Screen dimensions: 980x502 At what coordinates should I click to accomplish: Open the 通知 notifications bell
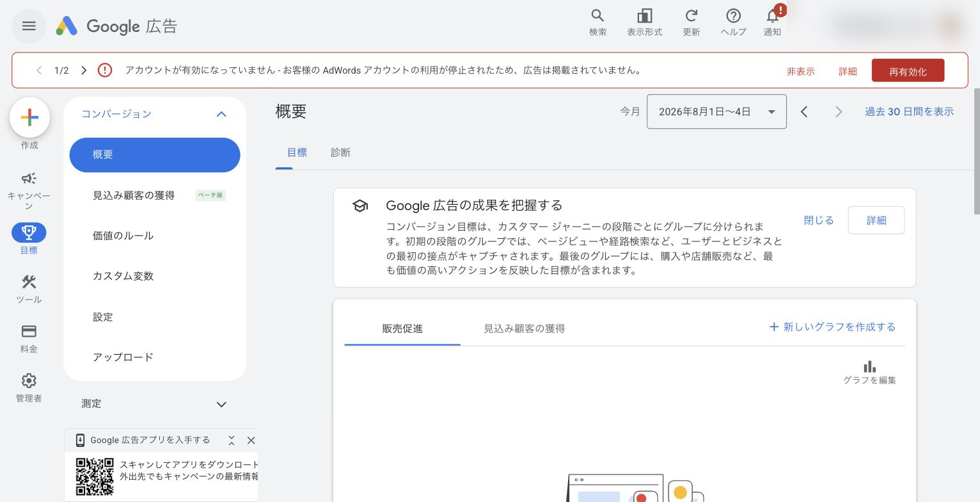(x=773, y=22)
